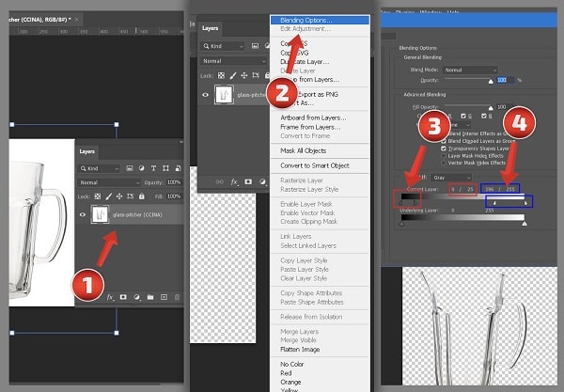Toggle Blend Clipped Layers as Group checkbox
Image resolution: width=564 pixels, height=392 pixels.
[x=444, y=141]
